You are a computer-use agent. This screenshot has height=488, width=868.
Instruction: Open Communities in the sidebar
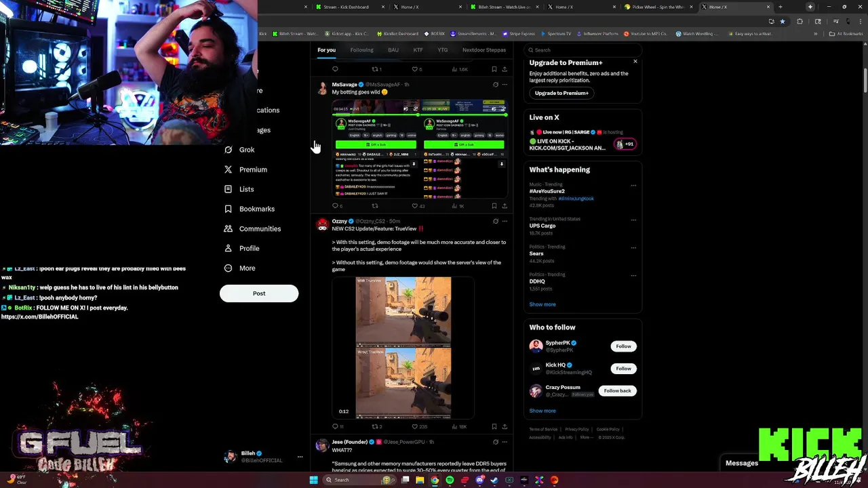252,228
